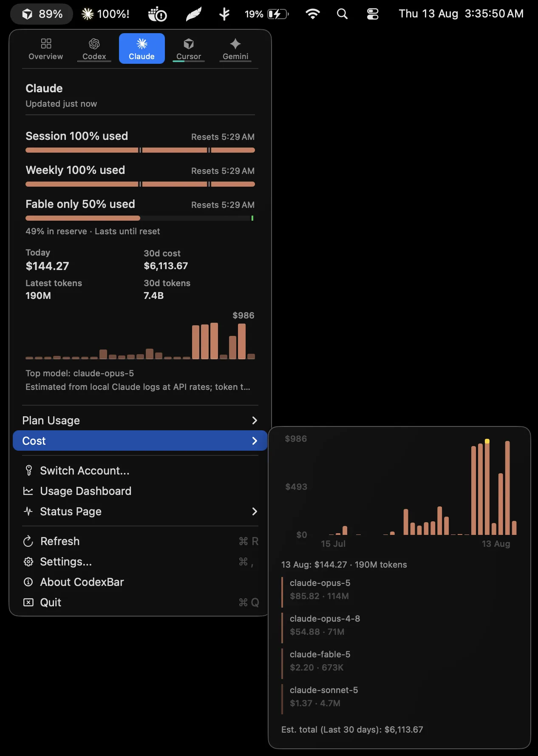Click the Codex swirl icon
Image resolution: width=538 pixels, height=756 pixels.
[x=94, y=44]
